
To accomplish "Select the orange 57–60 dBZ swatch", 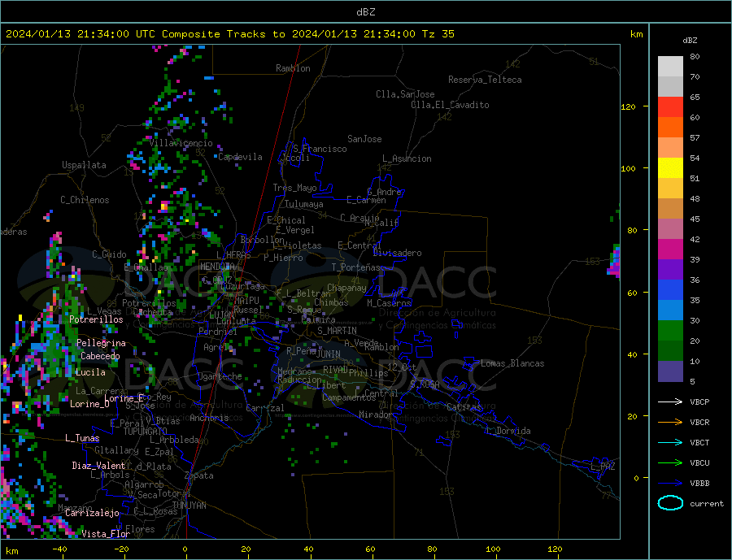I will [x=670, y=128].
